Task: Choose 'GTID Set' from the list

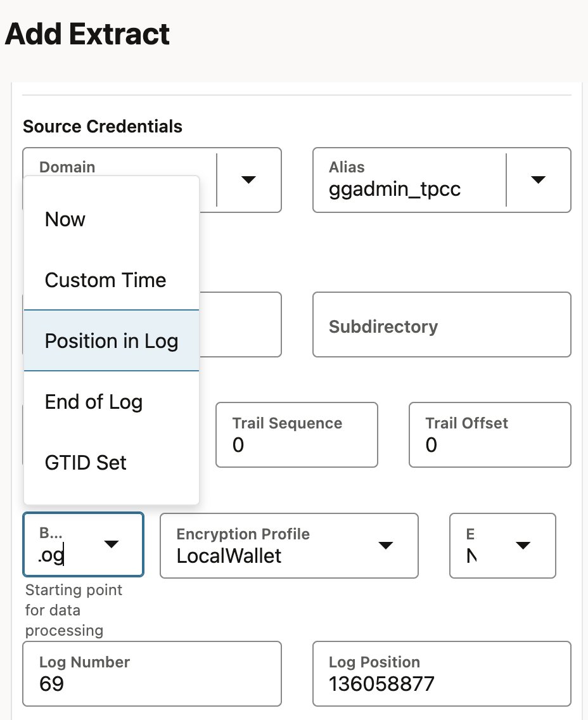Action: tap(86, 463)
